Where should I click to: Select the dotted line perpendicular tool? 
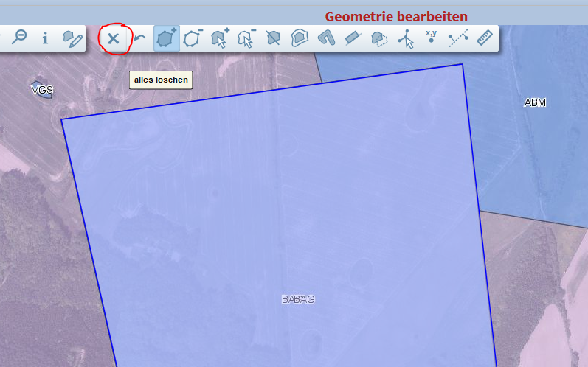458,38
